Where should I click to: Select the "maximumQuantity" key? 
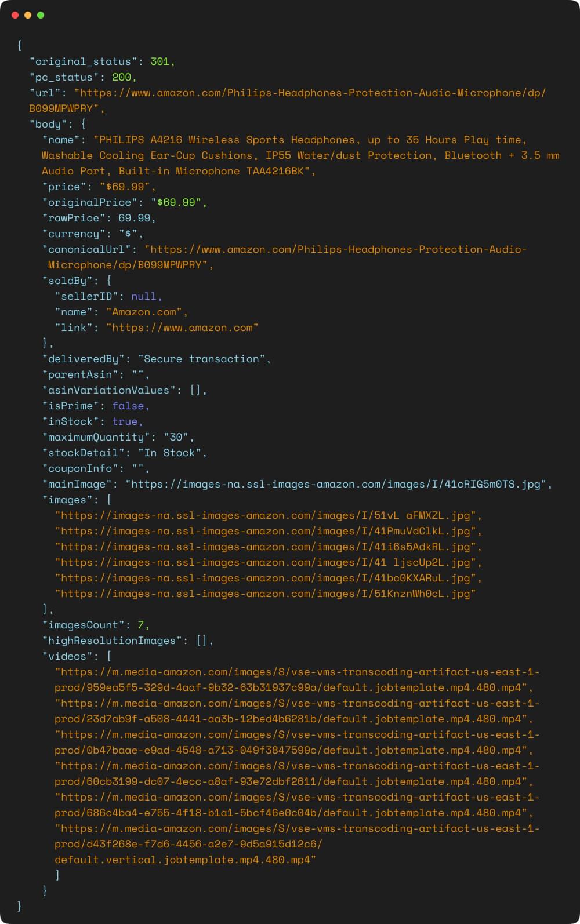96,437
